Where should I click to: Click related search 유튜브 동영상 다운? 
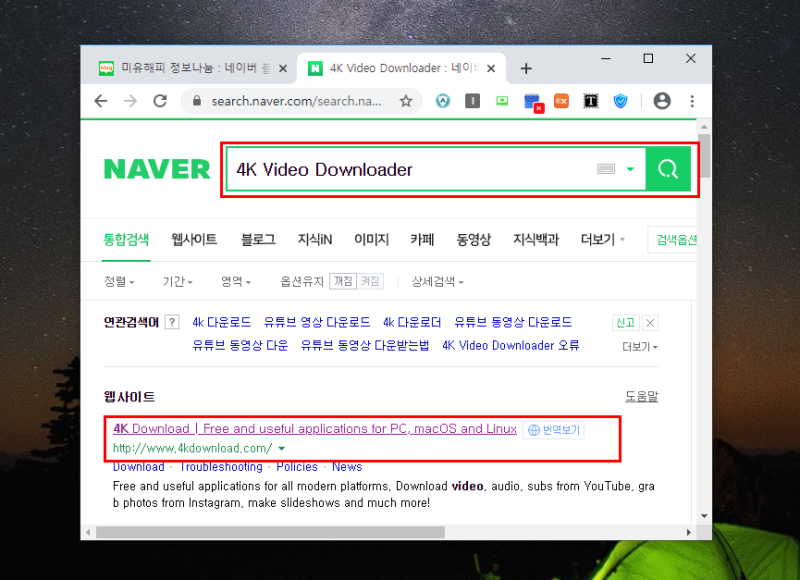click(x=240, y=345)
